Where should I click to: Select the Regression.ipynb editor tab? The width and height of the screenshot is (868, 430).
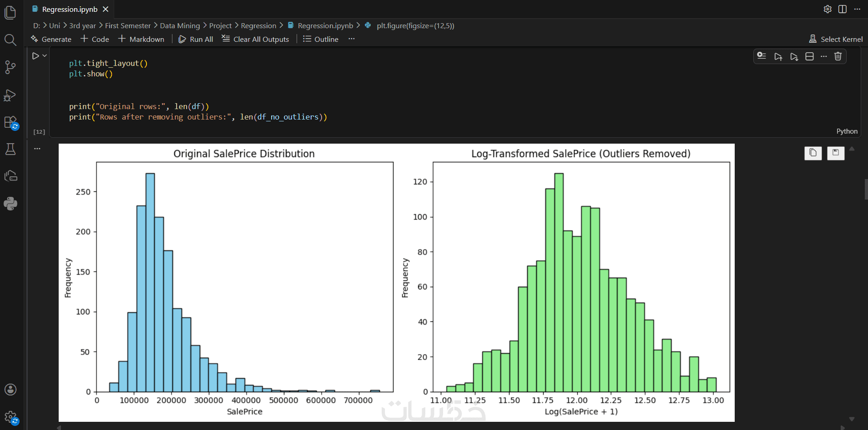tap(70, 9)
